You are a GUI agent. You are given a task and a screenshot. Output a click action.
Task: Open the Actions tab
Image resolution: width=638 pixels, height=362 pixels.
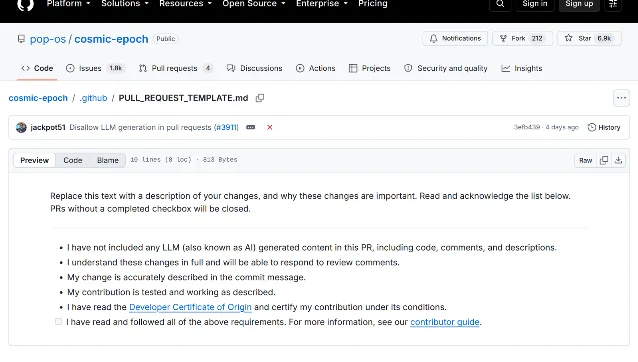coord(316,68)
